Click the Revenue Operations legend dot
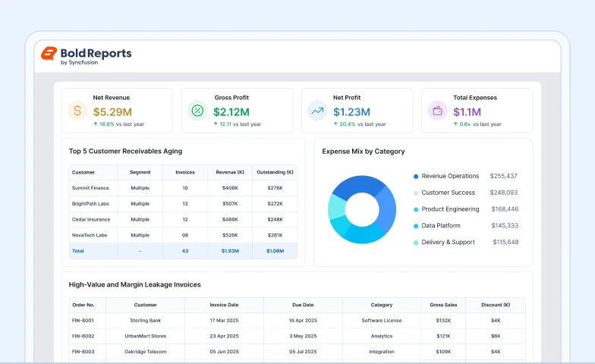This screenshot has height=364, width=595. (416, 176)
